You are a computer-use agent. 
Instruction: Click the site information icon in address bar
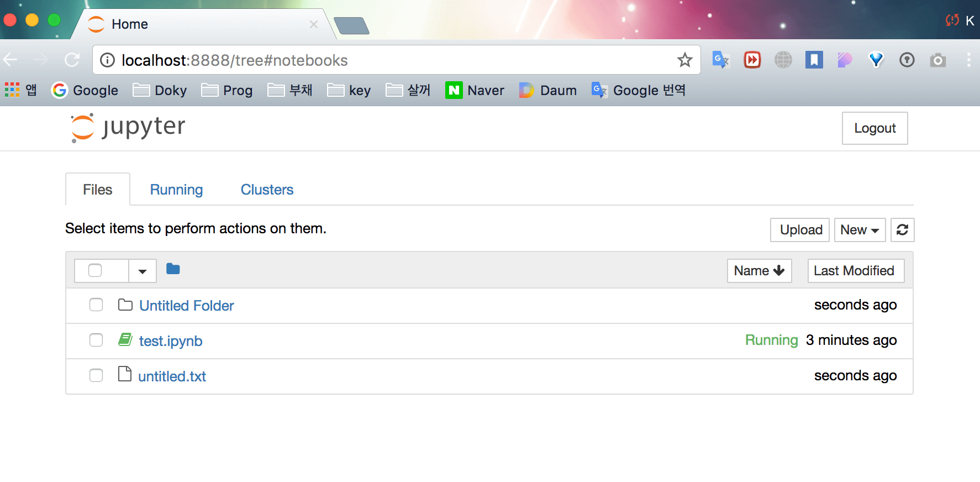pos(107,60)
